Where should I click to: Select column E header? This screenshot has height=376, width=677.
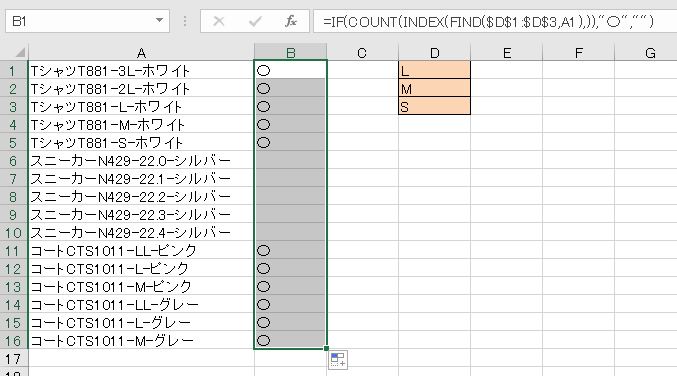click(x=506, y=52)
